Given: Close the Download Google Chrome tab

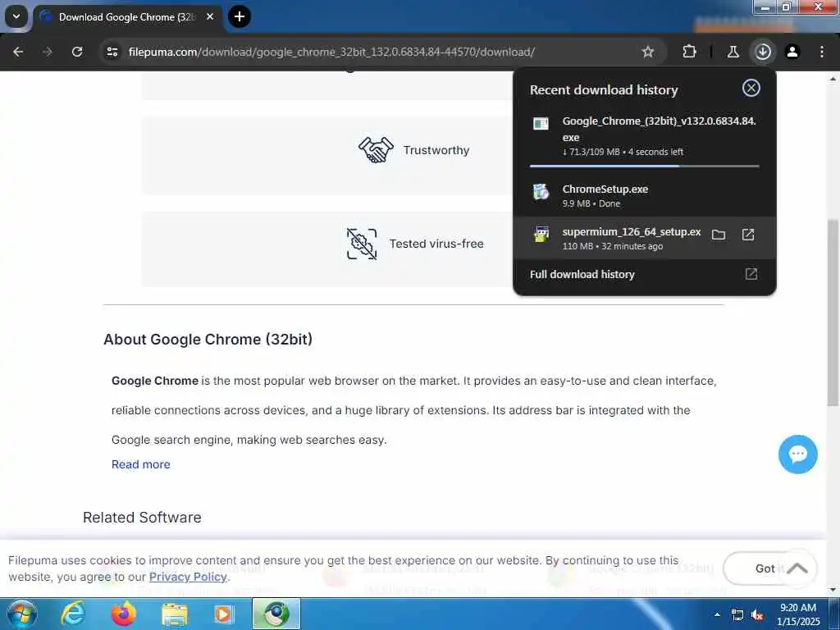Looking at the screenshot, I should 210,17.
